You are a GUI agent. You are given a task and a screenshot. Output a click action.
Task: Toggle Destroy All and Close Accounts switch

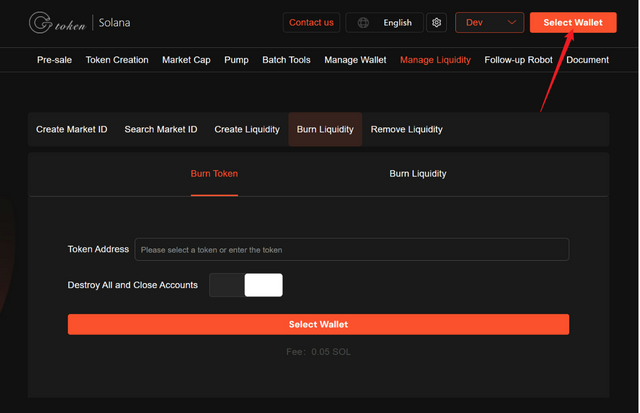[246, 285]
